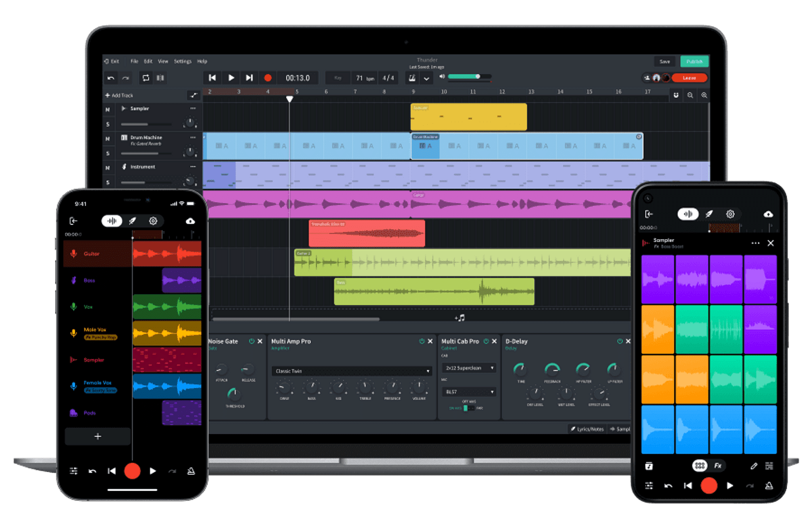Start playback in the laptop studio

[231, 78]
